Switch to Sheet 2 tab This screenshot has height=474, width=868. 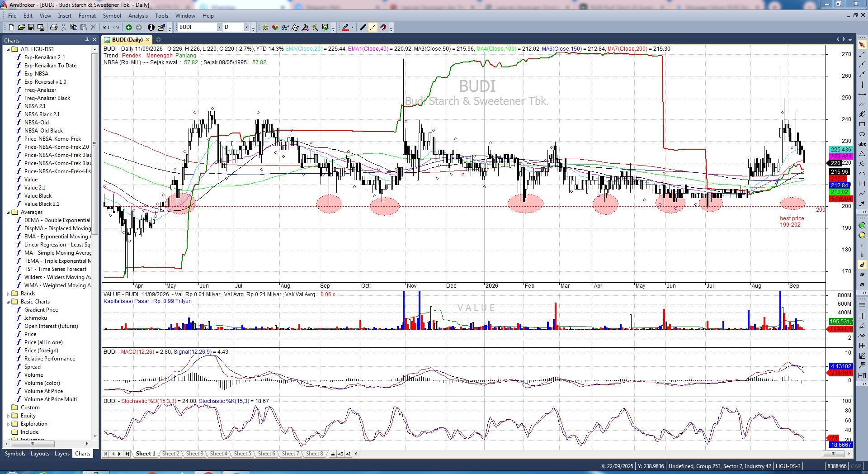171,454
